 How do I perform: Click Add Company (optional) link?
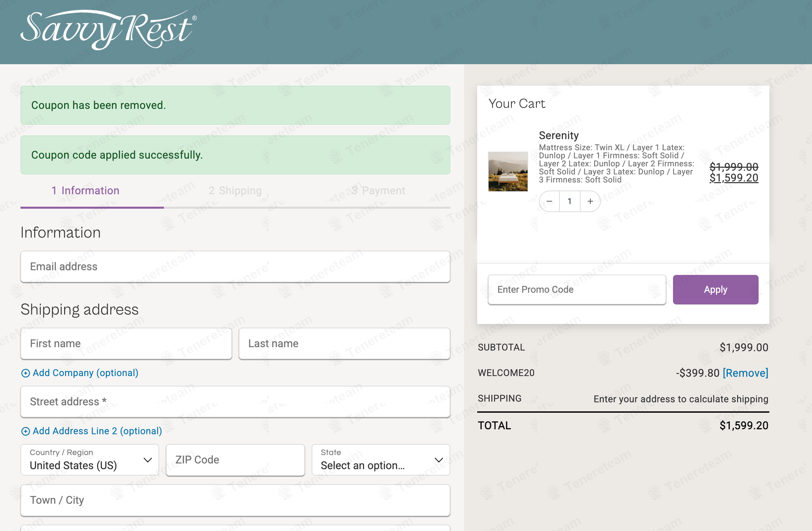[x=85, y=373]
